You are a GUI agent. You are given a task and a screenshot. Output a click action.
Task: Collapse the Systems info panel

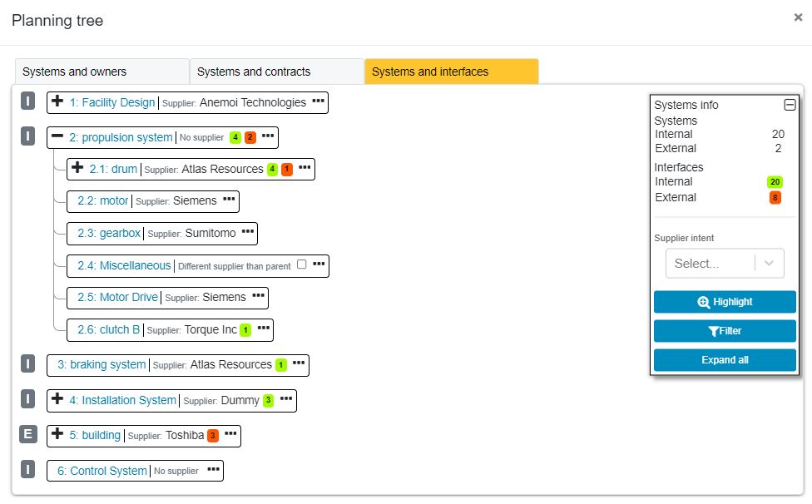click(x=790, y=105)
